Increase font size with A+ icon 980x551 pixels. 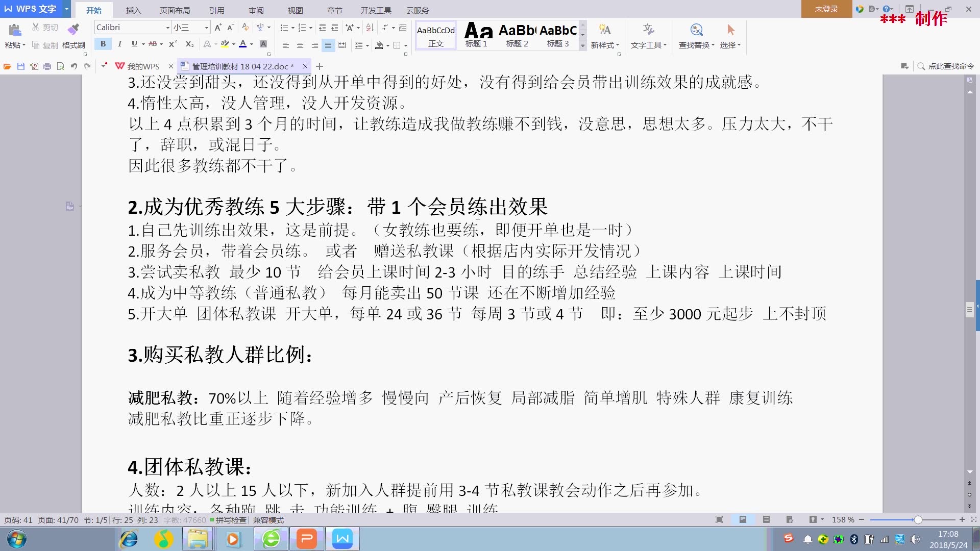pyautogui.click(x=218, y=28)
